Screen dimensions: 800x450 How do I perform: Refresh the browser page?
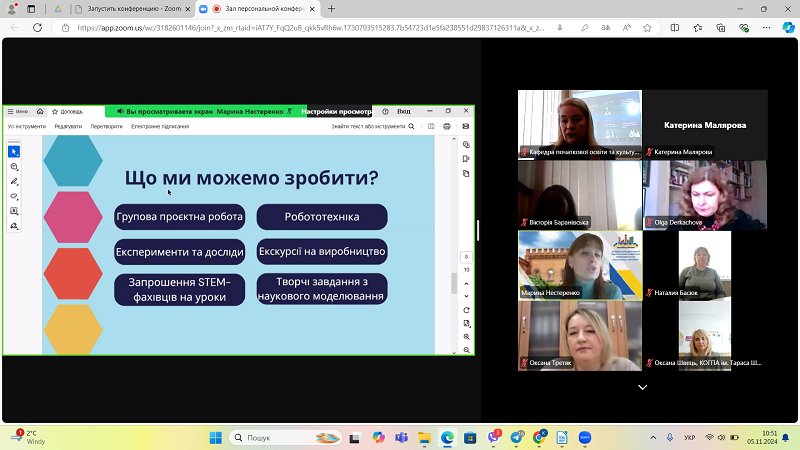click(x=37, y=28)
